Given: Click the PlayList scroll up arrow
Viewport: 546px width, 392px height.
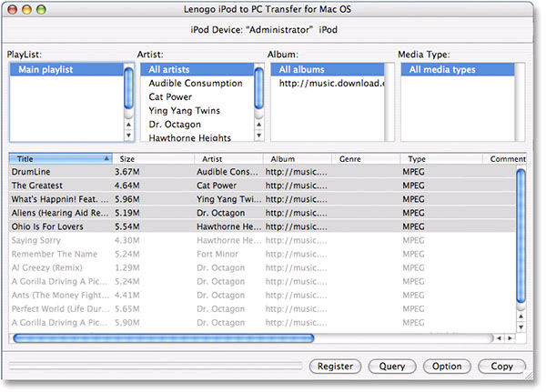Looking at the screenshot, I should point(128,123).
